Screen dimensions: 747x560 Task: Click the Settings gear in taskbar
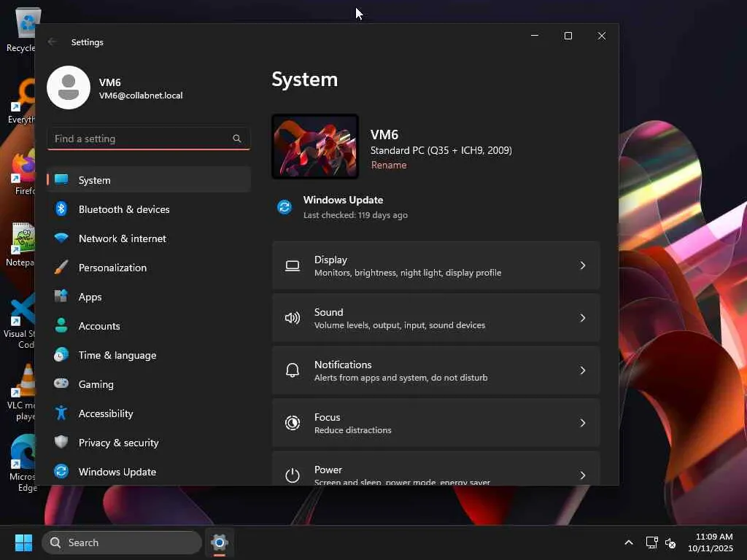pyautogui.click(x=220, y=542)
